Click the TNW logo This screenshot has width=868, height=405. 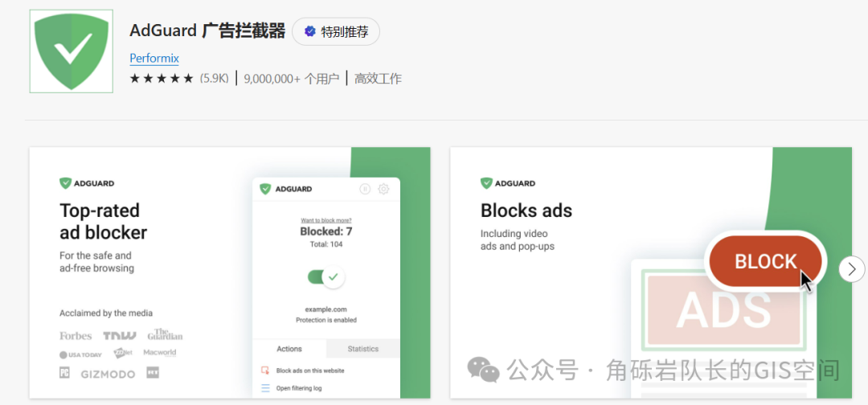[120, 336]
